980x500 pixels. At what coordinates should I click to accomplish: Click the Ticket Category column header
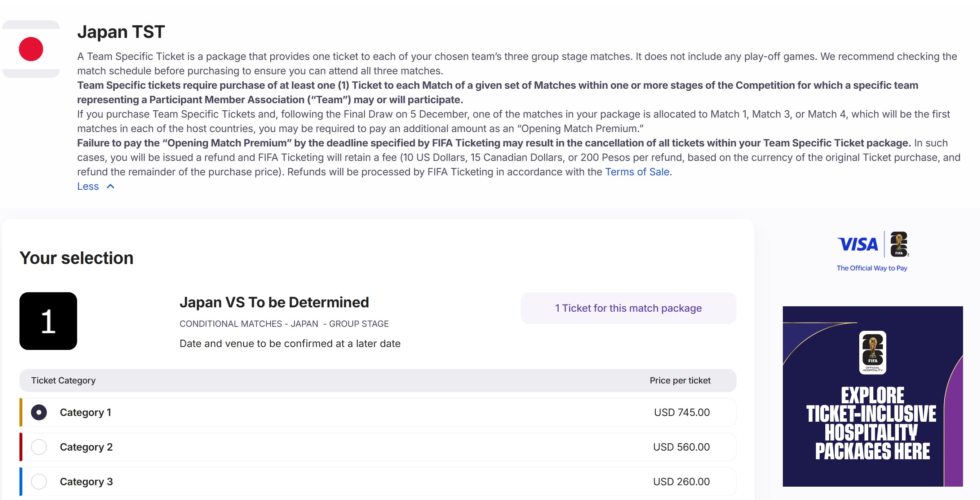(63, 381)
